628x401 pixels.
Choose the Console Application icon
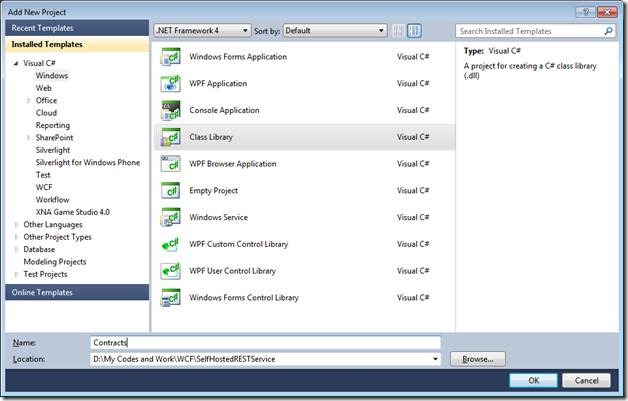(x=171, y=110)
